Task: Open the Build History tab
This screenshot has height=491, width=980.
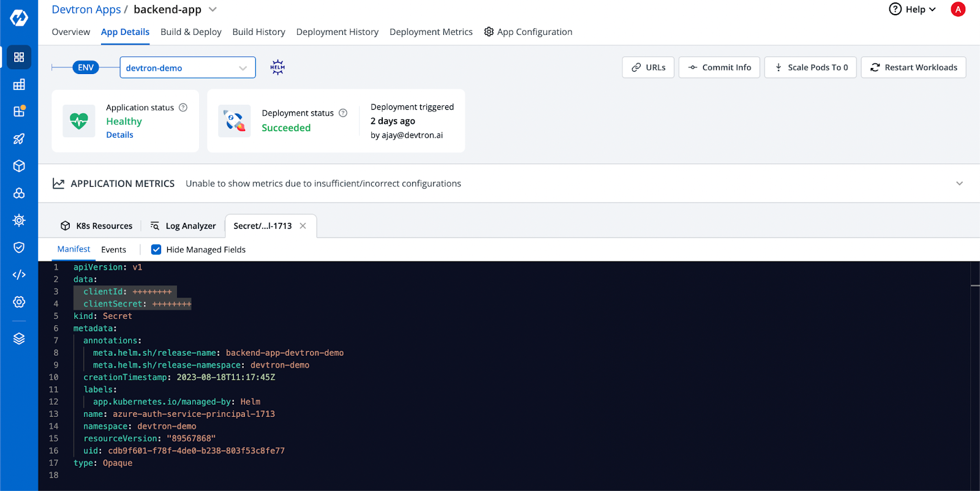Action: tap(258, 32)
